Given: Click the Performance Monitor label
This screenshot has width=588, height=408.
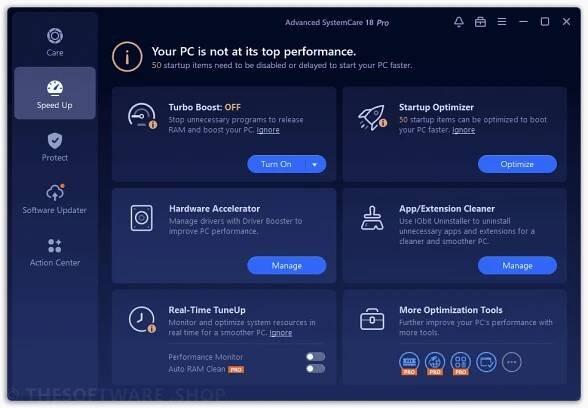Looking at the screenshot, I should (x=206, y=357).
